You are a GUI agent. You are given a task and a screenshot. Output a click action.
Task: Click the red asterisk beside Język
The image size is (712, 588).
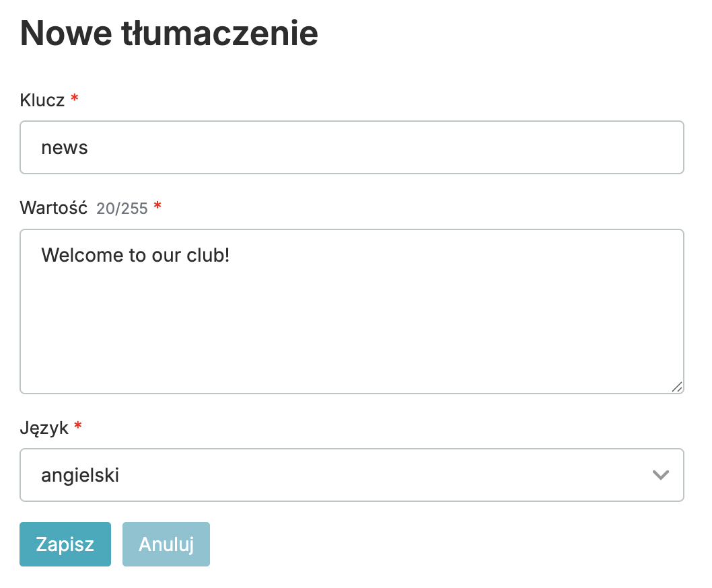(x=78, y=427)
